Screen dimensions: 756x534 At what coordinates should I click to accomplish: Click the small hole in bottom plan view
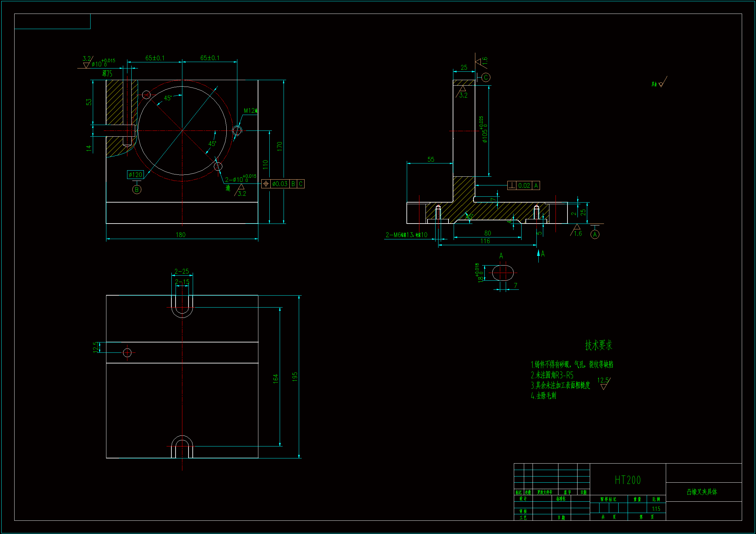[127, 353]
